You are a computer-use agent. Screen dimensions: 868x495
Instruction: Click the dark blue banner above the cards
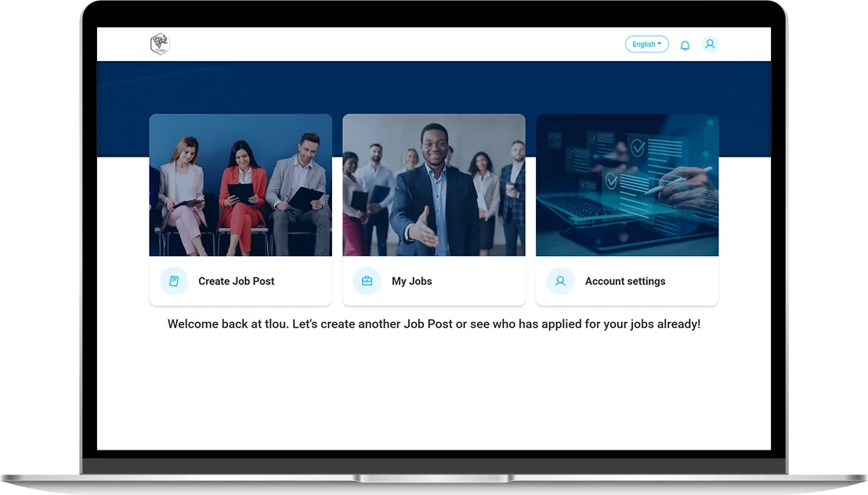point(433,86)
